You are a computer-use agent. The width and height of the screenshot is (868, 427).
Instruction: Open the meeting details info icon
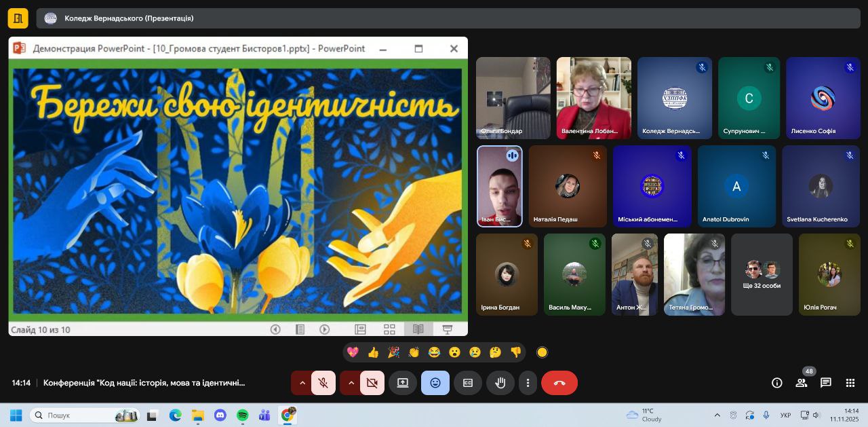point(777,383)
